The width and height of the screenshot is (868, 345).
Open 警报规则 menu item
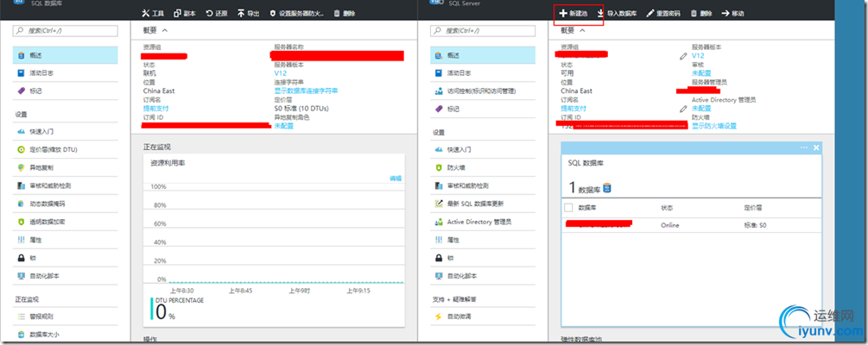[x=66, y=317]
